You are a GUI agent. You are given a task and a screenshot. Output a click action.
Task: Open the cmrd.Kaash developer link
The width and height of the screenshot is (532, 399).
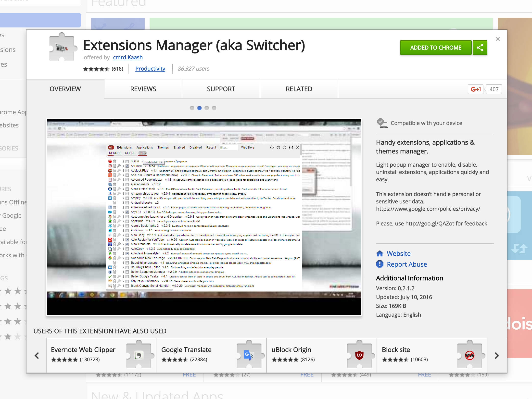pyautogui.click(x=128, y=57)
